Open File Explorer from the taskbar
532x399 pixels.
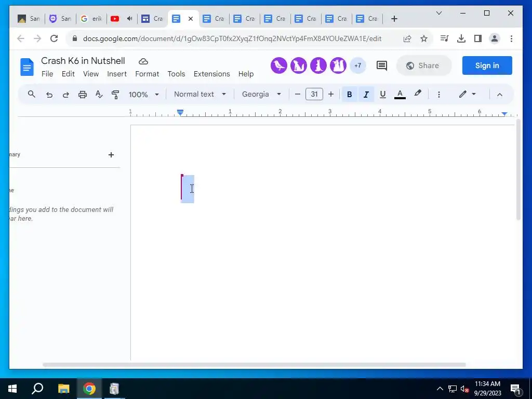63,389
